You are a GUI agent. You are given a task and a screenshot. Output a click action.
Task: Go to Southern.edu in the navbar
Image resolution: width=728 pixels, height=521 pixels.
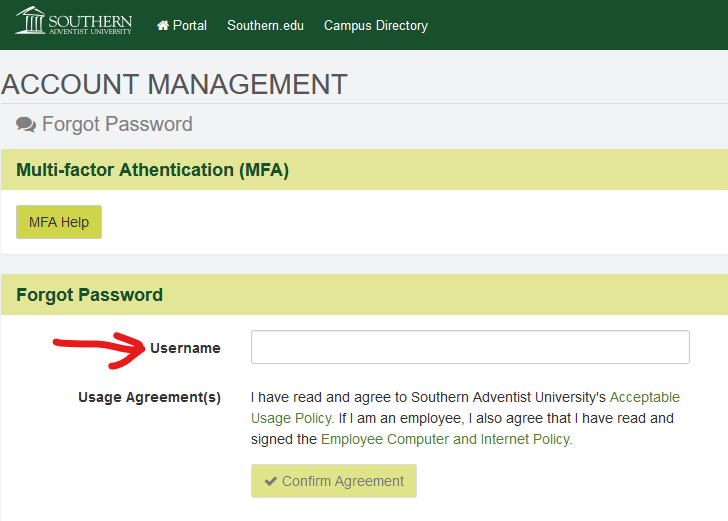tap(265, 25)
